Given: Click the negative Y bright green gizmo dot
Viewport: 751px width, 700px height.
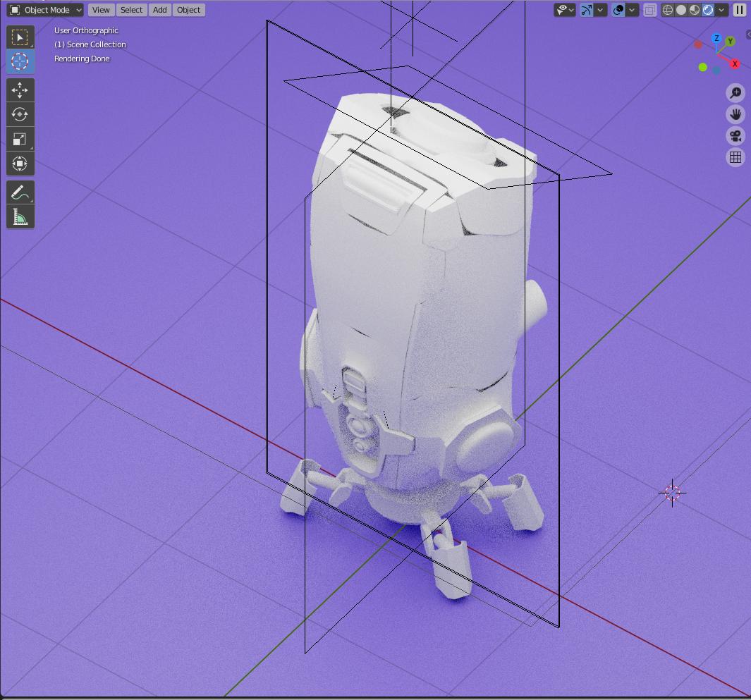Looking at the screenshot, I should 702,68.
